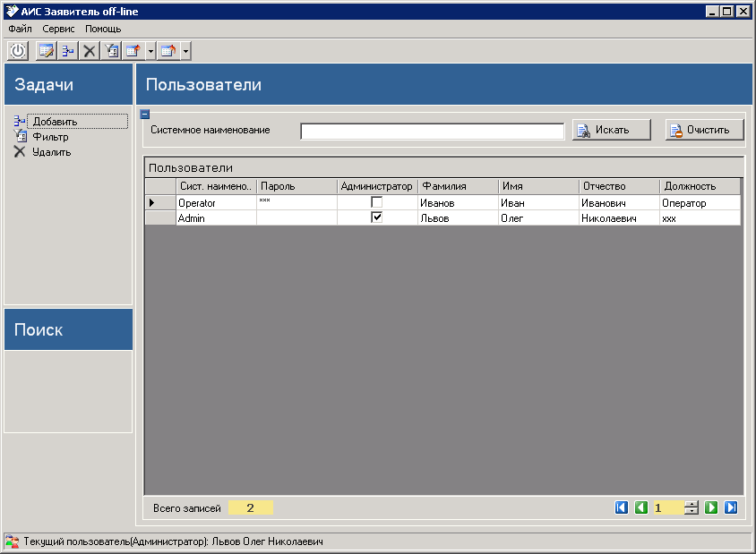Click the delete X toolbar icon

tap(90, 51)
